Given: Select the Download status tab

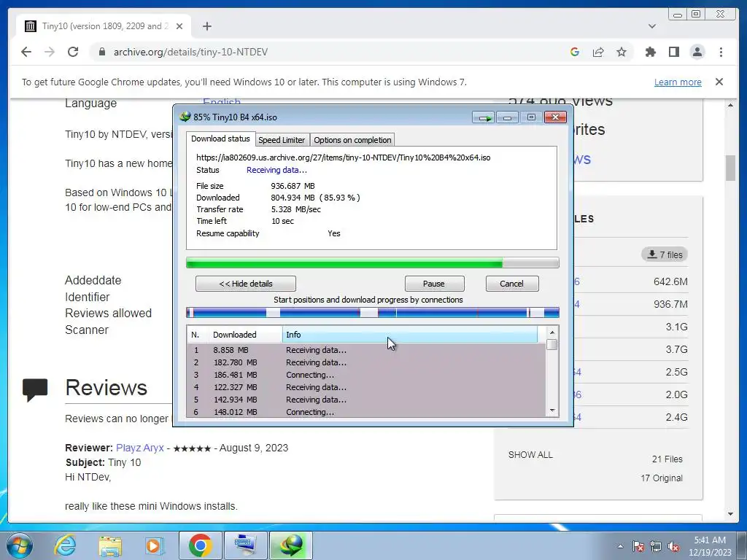Looking at the screenshot, I should point(220,139).
